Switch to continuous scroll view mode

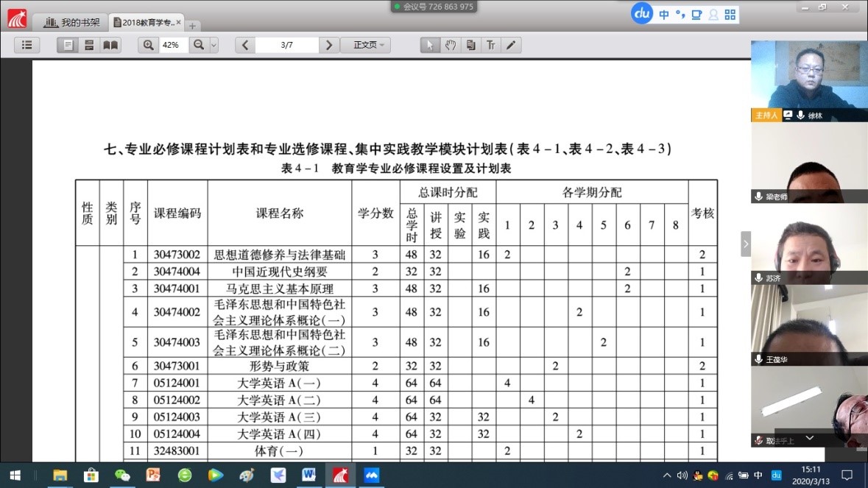(x=89, y=45)
